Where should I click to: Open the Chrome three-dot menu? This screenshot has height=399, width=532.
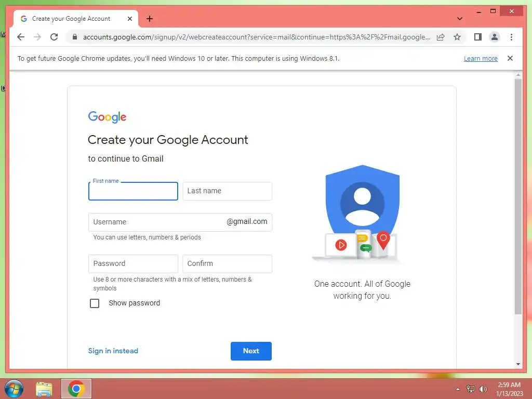point(511,37)
